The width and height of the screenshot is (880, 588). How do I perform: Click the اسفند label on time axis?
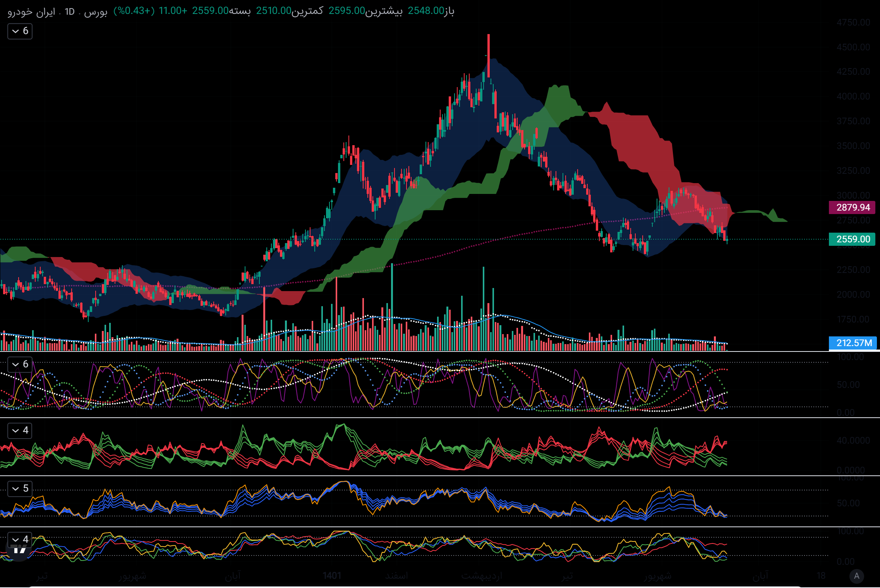396,576
